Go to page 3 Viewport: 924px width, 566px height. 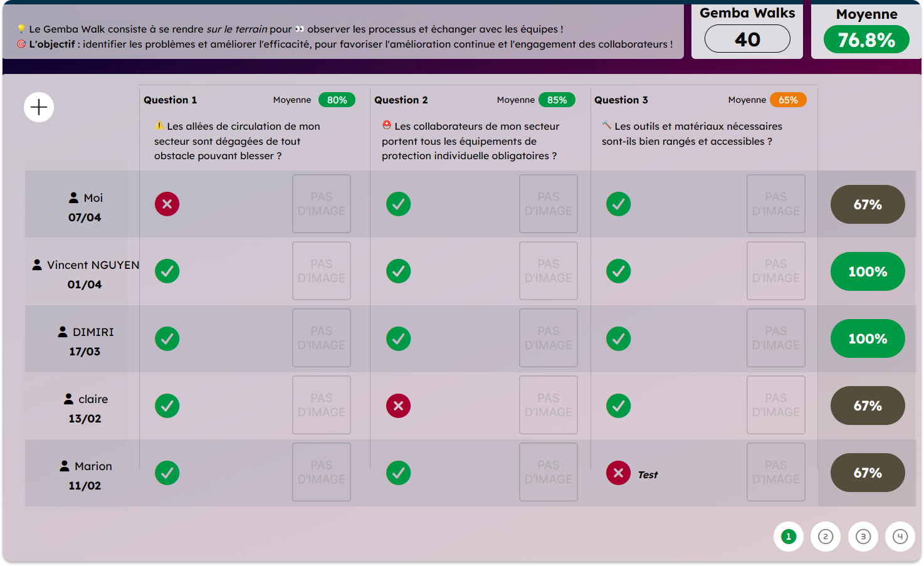pos(863,537)
